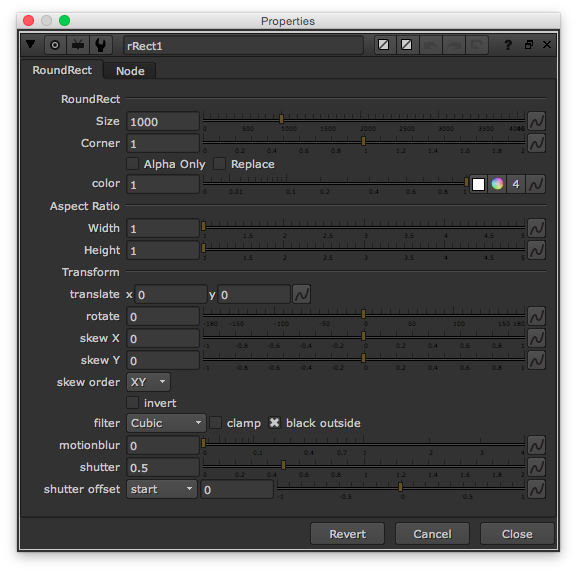577x573 pixels.
Task: Click the undo arrow icon
Action: coord(430,45)
